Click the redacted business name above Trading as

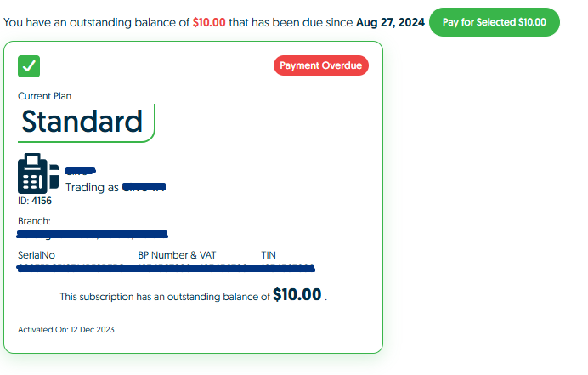tap(81, 172)
